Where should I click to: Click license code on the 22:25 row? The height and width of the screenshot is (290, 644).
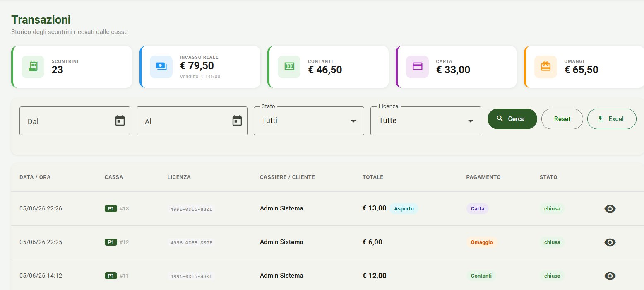(x=191, y=243)
